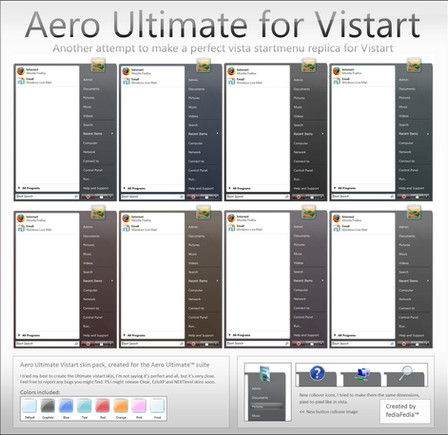Click 'Colors included:' label

(x=40, y=392)
